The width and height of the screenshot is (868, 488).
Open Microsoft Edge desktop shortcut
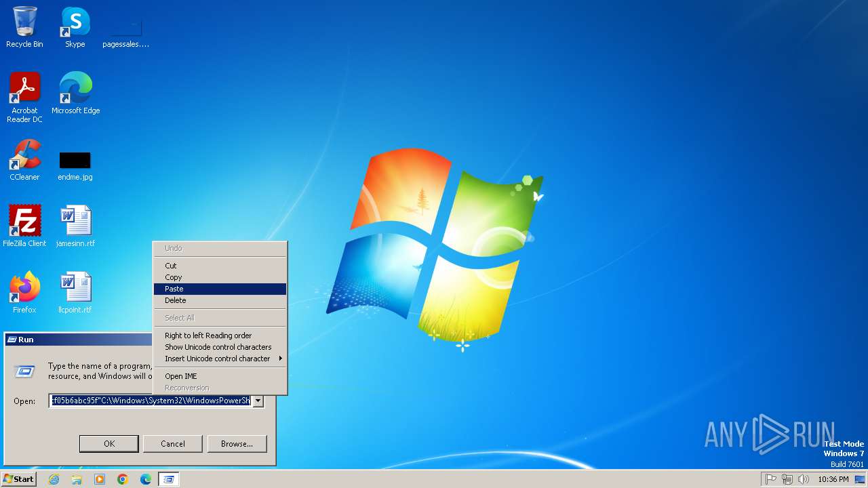click(75, 94)
